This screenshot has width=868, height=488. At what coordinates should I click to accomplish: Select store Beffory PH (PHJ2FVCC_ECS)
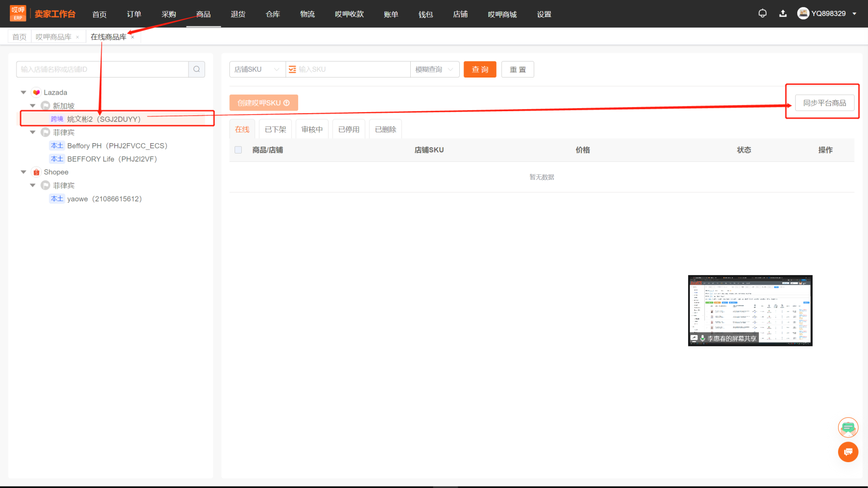point(117,146)
